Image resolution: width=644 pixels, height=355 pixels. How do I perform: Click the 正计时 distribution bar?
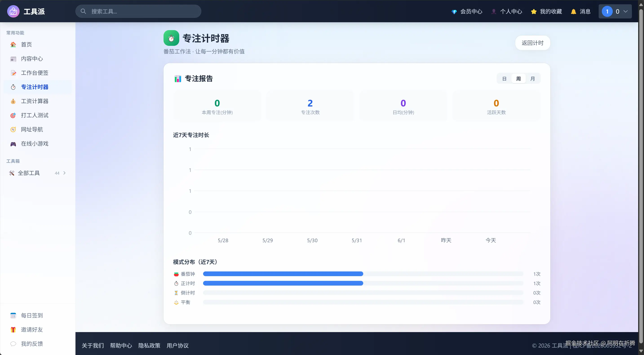pyautogui.click(x=363, y=284)
